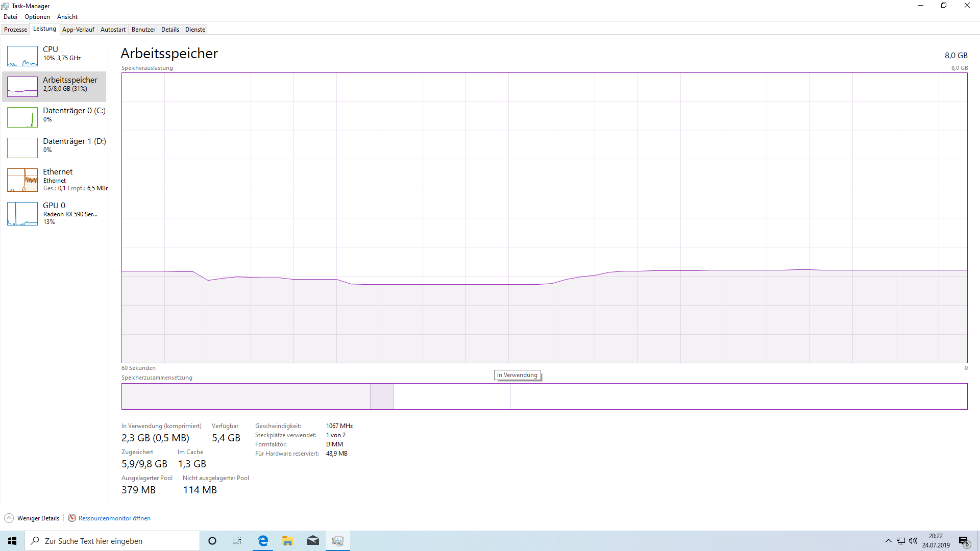The height and width of the screenshot is (551, 980).
Task: Click the 8,0 GB total memory label
Action: pyautogui.click(x=956, y=55)
